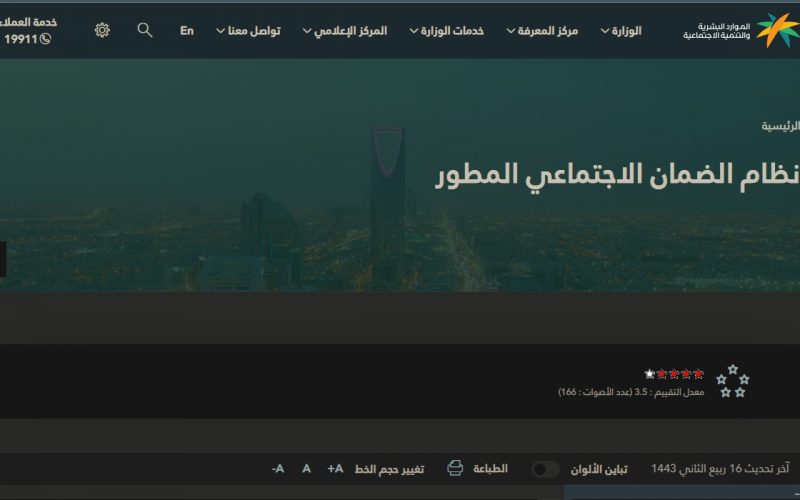Open the settings gear icon
Screen dimensions: 800x500
click(x=102, y=30)
